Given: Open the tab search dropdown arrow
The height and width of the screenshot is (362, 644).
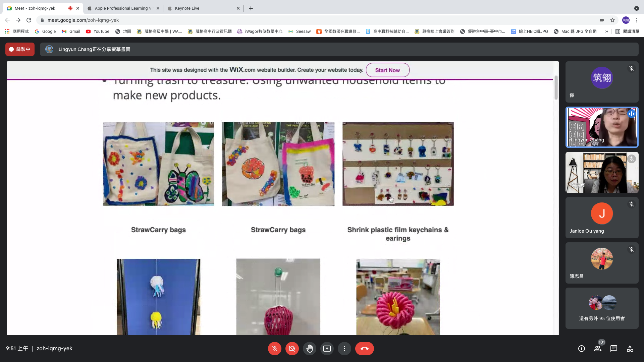Looking at the screenshot, I should [636, 8].
